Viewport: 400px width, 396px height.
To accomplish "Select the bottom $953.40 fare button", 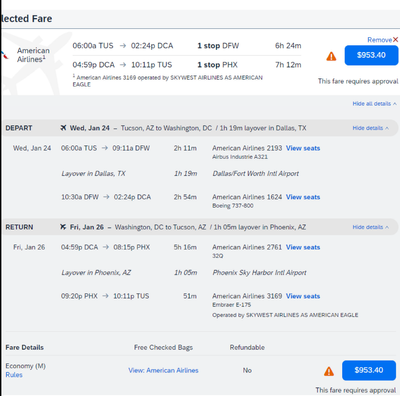I will pos(369,370).
